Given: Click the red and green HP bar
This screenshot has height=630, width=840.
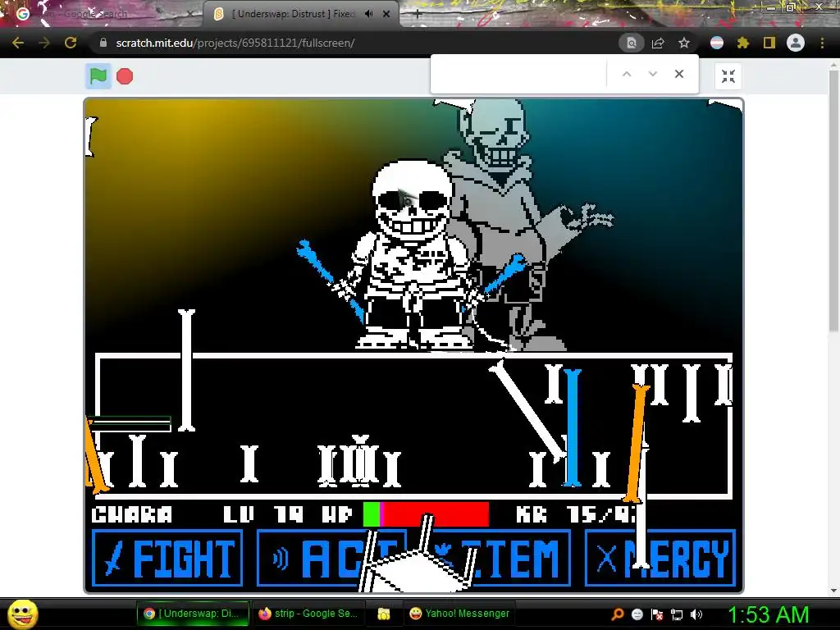Looking at the screenshot, I should tap(426, 514).
